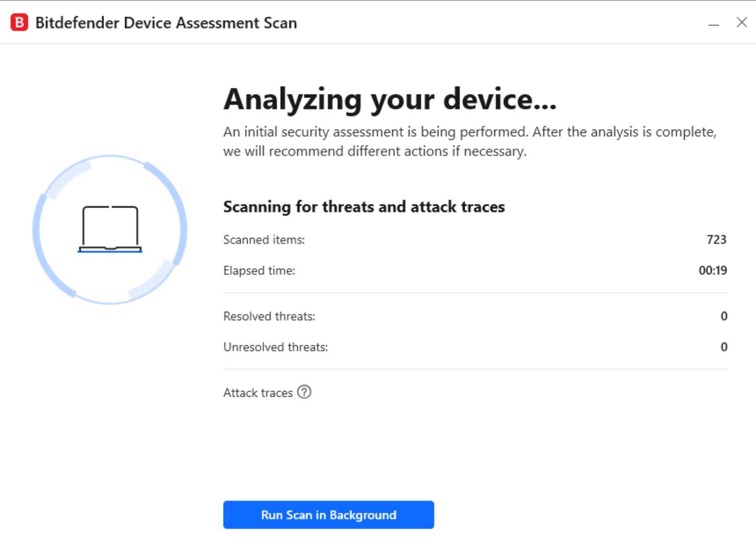Click the elapsed time value 00:19
The width and height of the screenshot is (756, 549).
[712, 270]
